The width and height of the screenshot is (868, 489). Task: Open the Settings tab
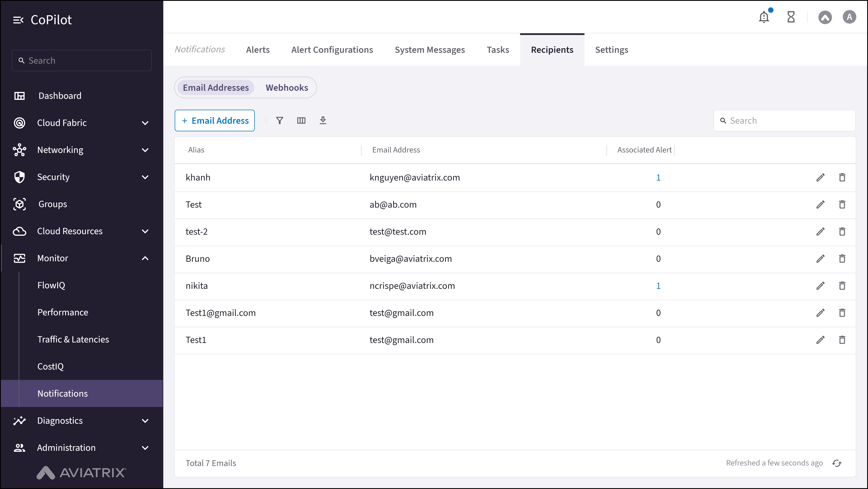(x=611, y=50)
